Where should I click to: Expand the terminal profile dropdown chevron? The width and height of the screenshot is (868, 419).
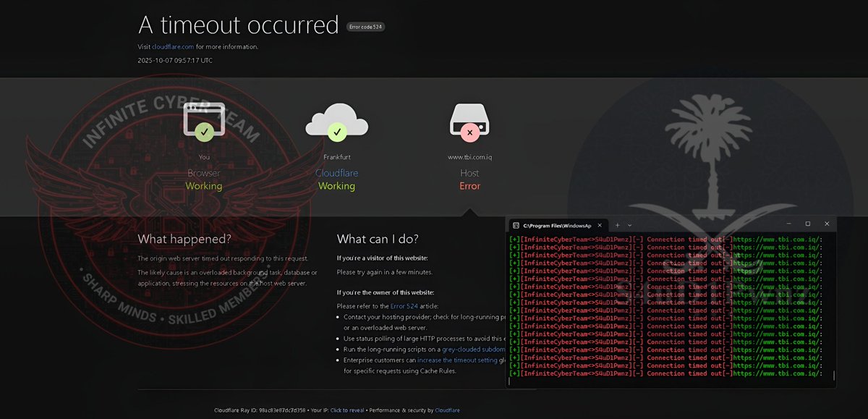tap(629, 224)
